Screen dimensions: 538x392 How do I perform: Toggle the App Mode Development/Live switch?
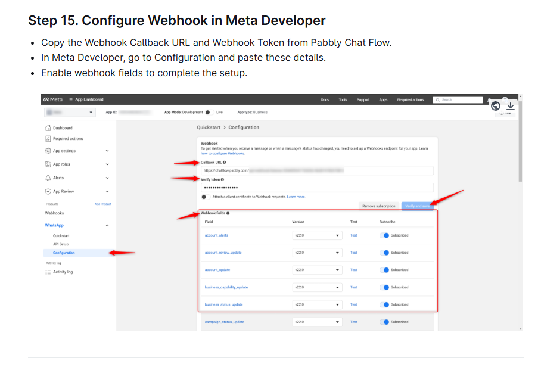pos(208,112)
